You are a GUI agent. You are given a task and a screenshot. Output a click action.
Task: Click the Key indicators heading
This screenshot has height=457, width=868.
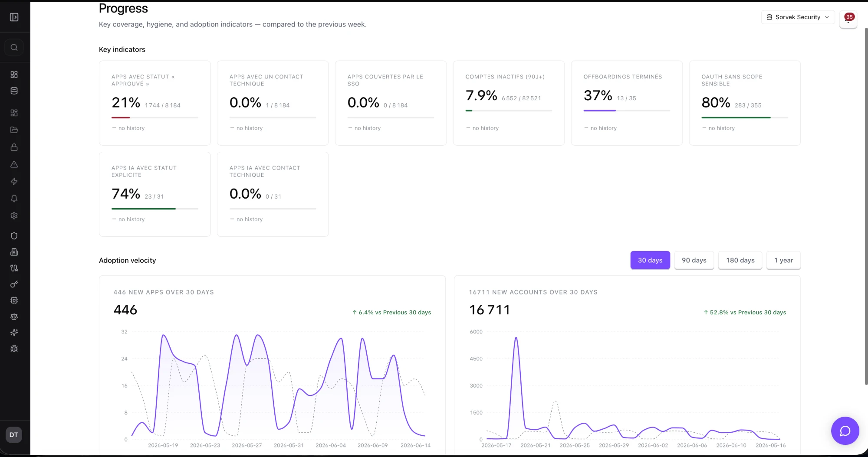pyautogui.click(x=122, y=49)
